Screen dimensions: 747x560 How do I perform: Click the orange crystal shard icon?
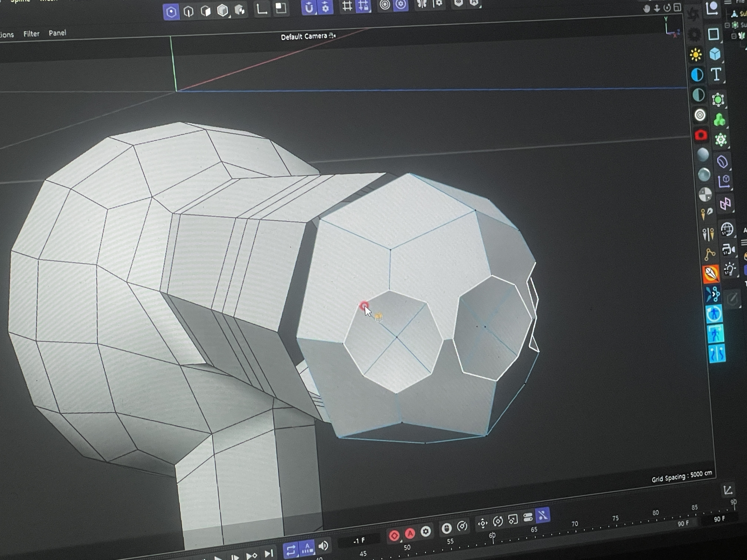click(x=711, y=274)
